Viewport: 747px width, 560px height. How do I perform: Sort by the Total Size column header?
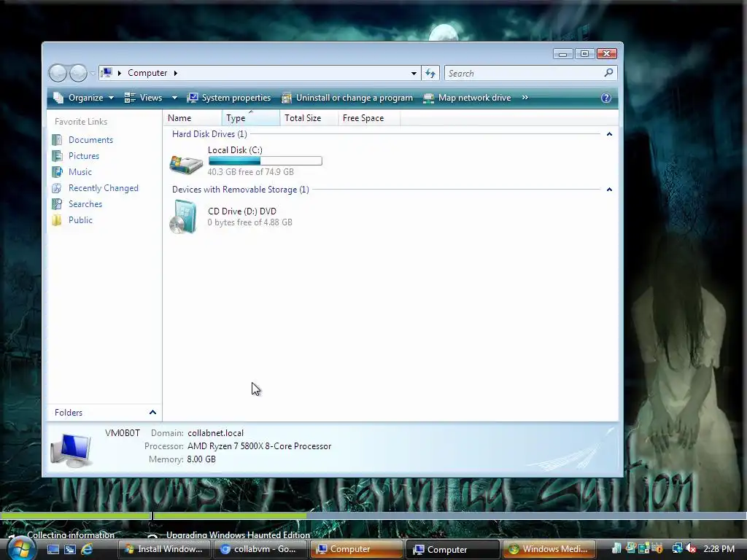[309, 118]
